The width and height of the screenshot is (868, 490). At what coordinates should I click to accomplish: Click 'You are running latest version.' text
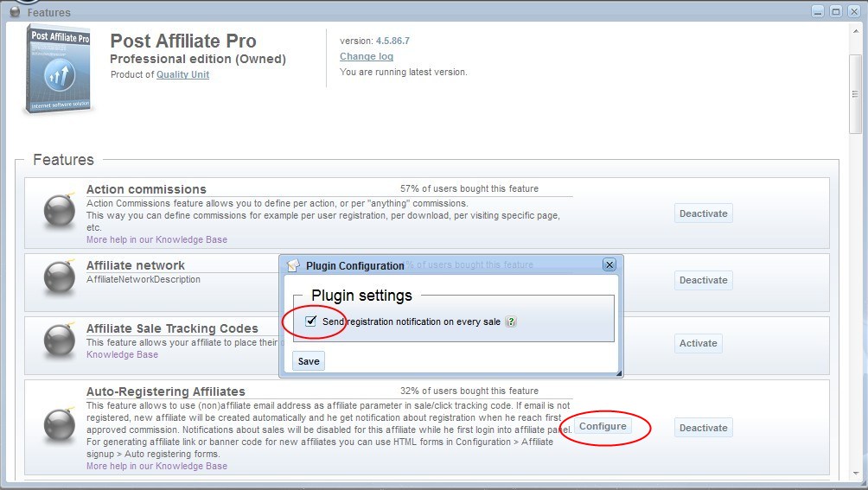click(404, 72)
